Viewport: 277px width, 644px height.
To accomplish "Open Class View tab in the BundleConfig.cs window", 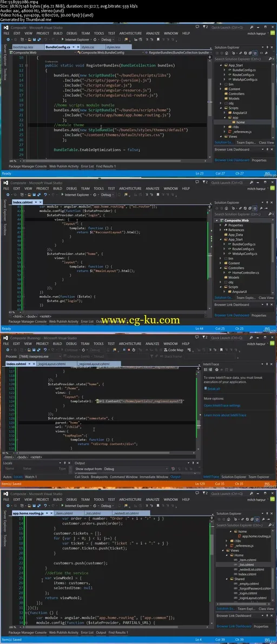I will [x=266, y=143].
